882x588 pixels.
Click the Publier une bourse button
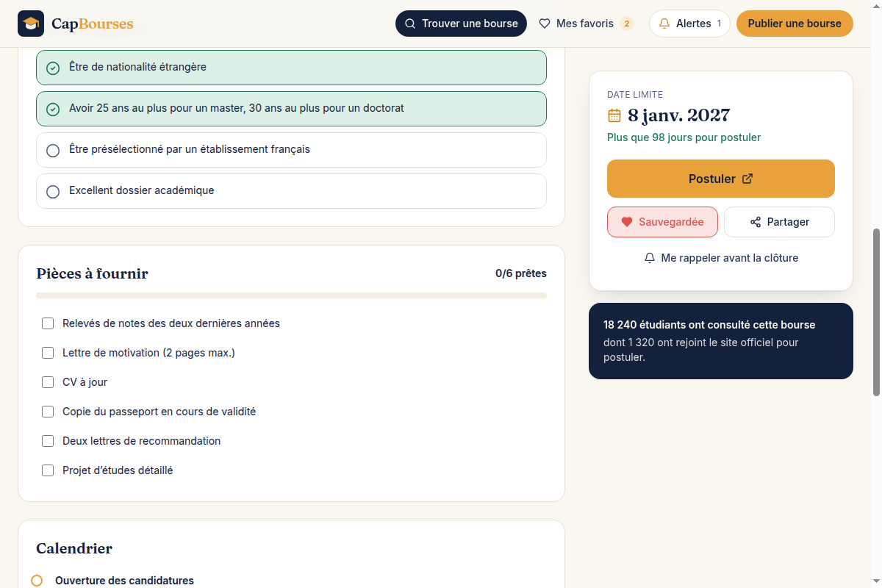tap(795, 24)
